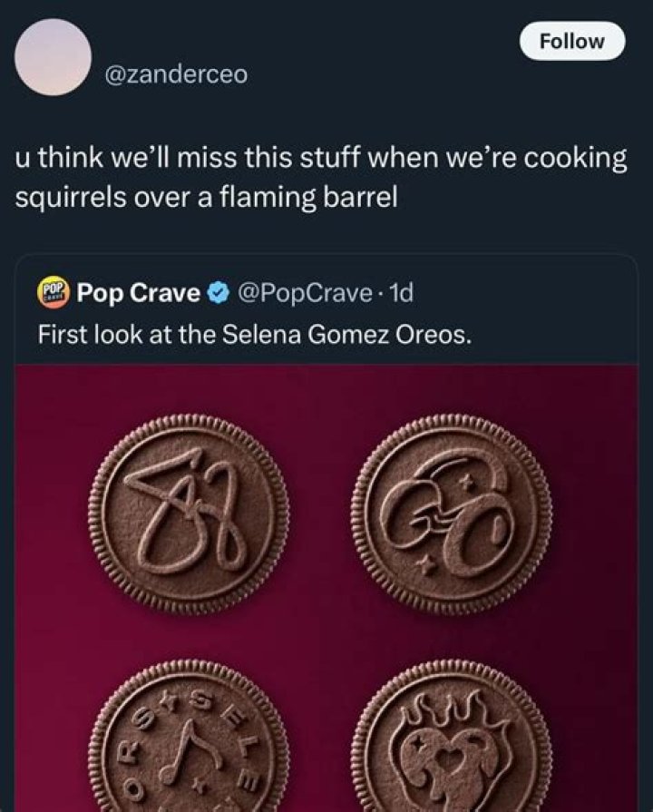Click the SG monogram Oreo cookie
Screen dimensions: 653x812
tap(452, 514)
